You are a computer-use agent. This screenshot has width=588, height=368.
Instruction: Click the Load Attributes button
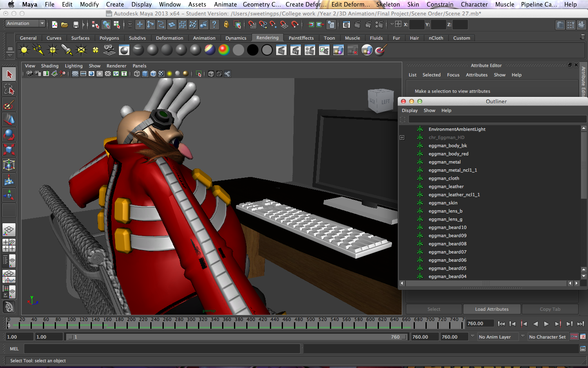tap(492, 309)
